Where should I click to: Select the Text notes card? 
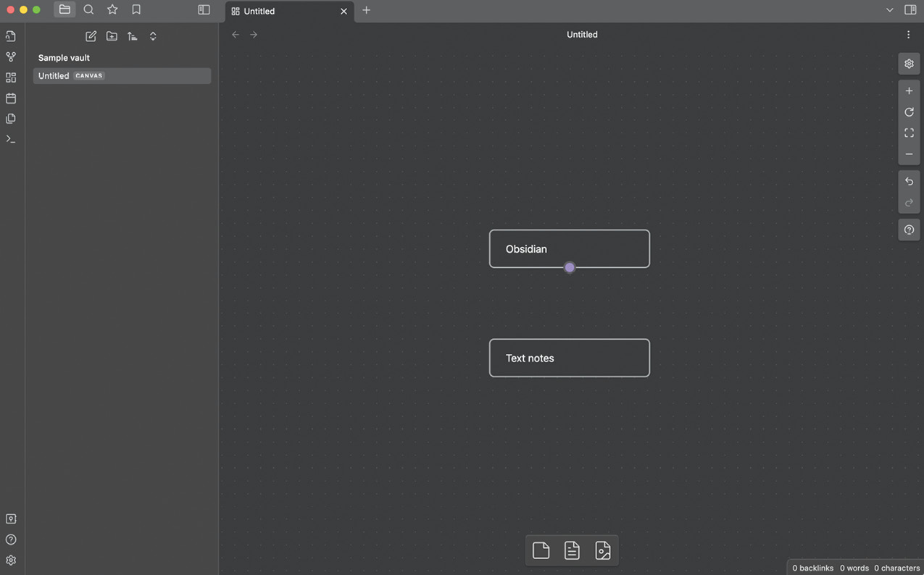pyautogui.click(x=569, y=358)
